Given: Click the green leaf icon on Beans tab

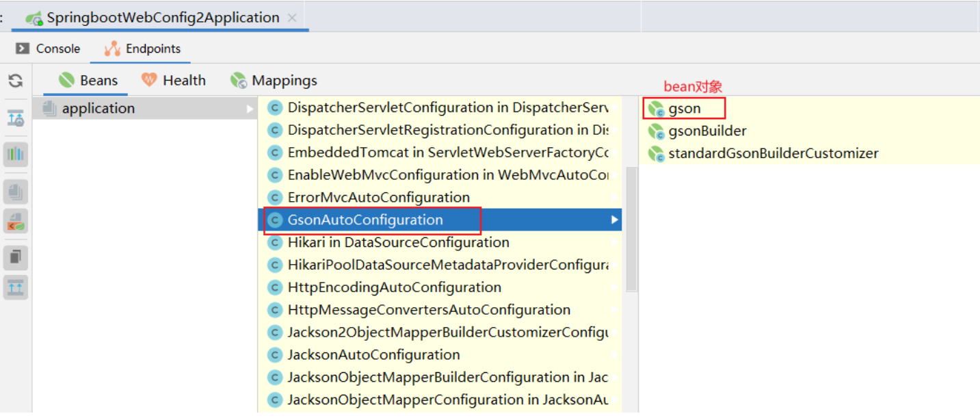Looking at the screenshot, I should tap(66, 81).
